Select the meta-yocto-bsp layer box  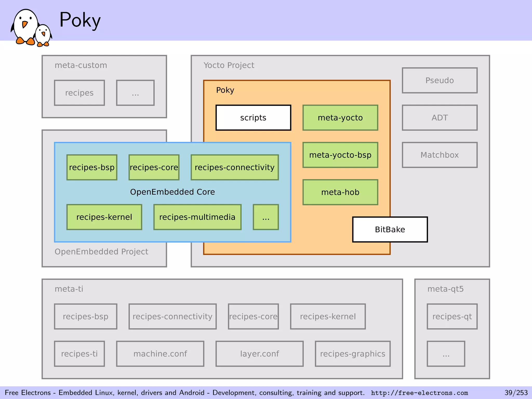click(340, 155)
